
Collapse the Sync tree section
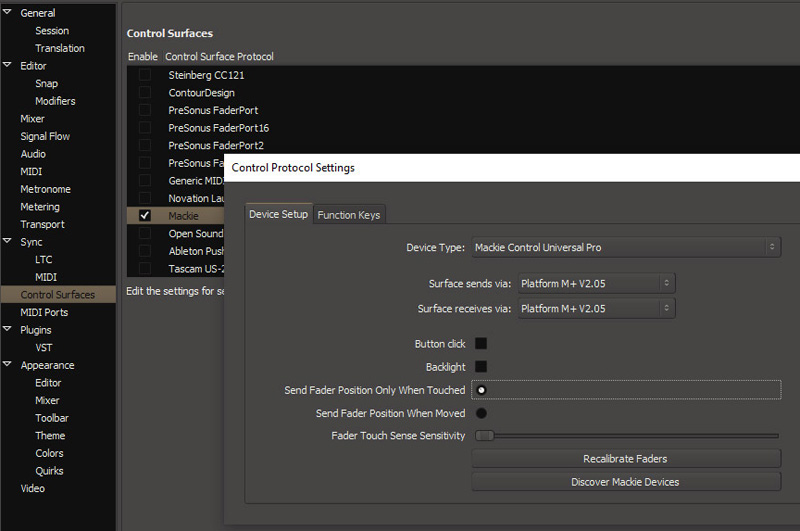tap(8, 242)
